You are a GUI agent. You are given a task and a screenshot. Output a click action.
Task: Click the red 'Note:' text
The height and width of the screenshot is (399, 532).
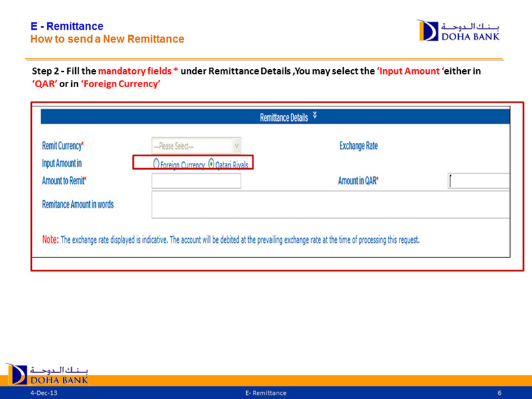point(51,239)
